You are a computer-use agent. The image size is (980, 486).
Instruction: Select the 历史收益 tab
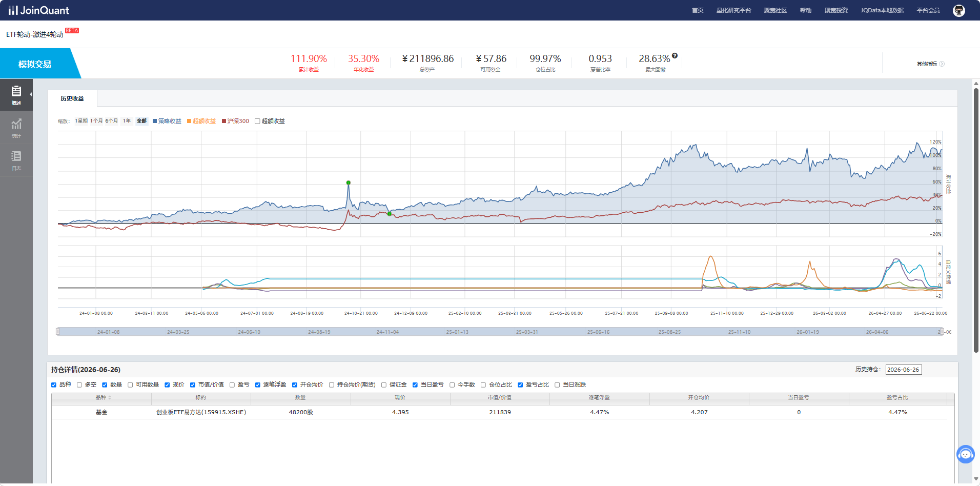72,98
